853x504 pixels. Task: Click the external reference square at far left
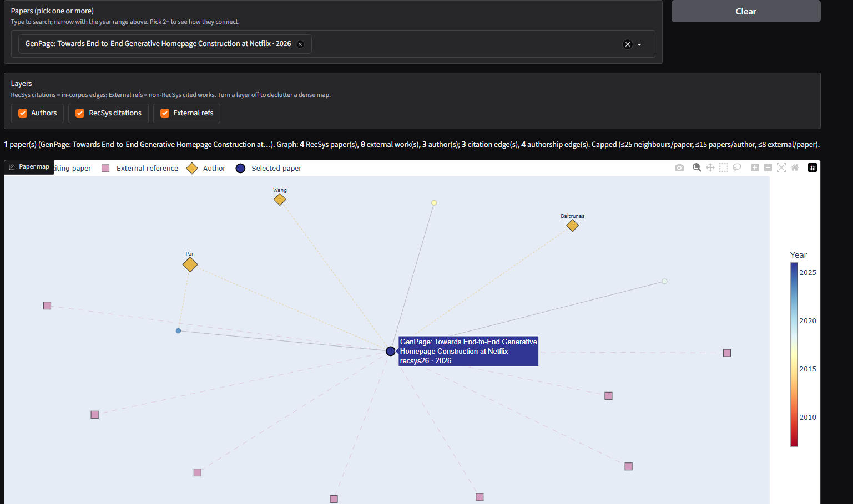47,306
